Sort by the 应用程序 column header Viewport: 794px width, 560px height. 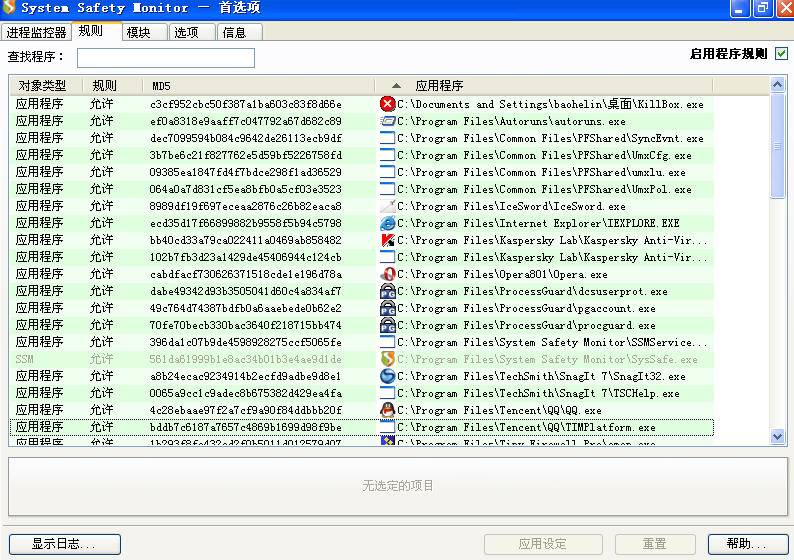(544, 86)
